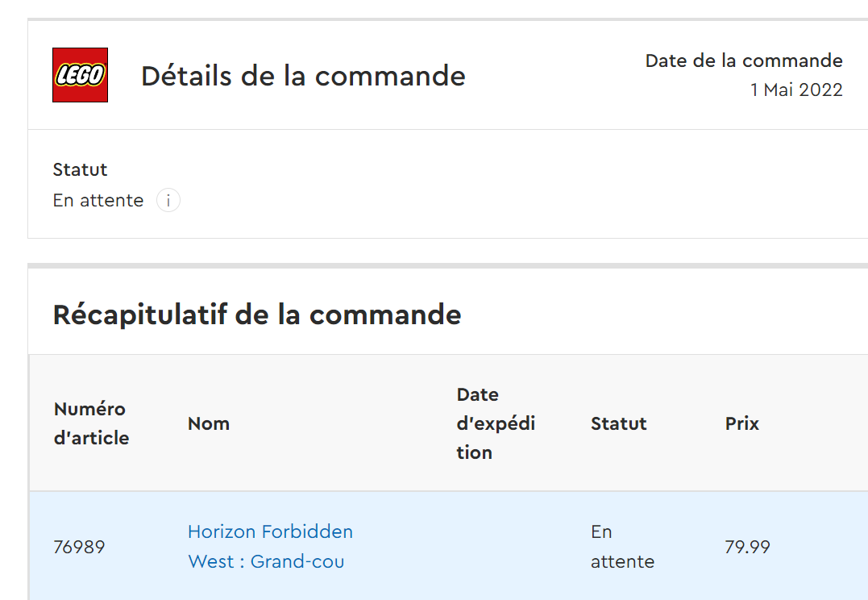The image size is (868, 600).
Task: Click the order date 1 Mai 2022
Action: (x=795, y=90)
